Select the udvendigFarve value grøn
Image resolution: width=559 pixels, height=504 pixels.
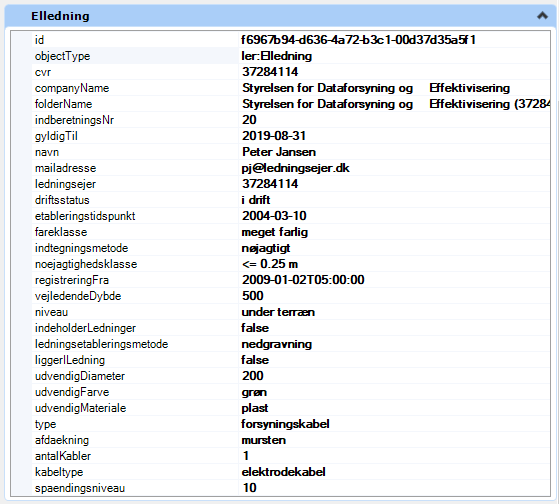pos(254,392)
